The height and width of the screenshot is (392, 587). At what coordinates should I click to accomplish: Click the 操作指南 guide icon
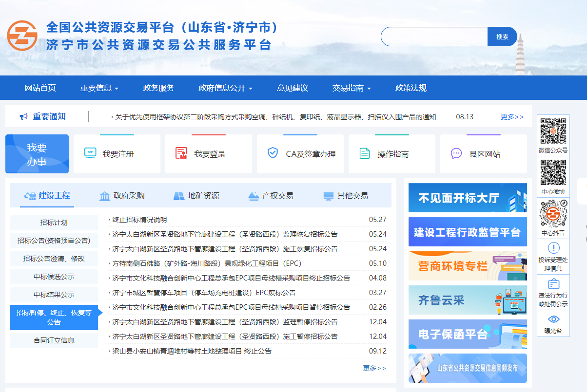[364, 153]
